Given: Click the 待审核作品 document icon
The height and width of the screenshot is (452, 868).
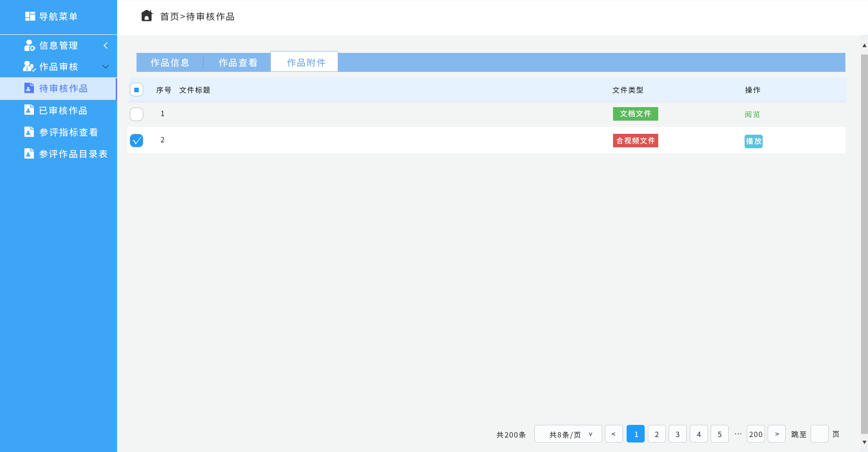Looking at the screenshot, I should coord(29,88).
